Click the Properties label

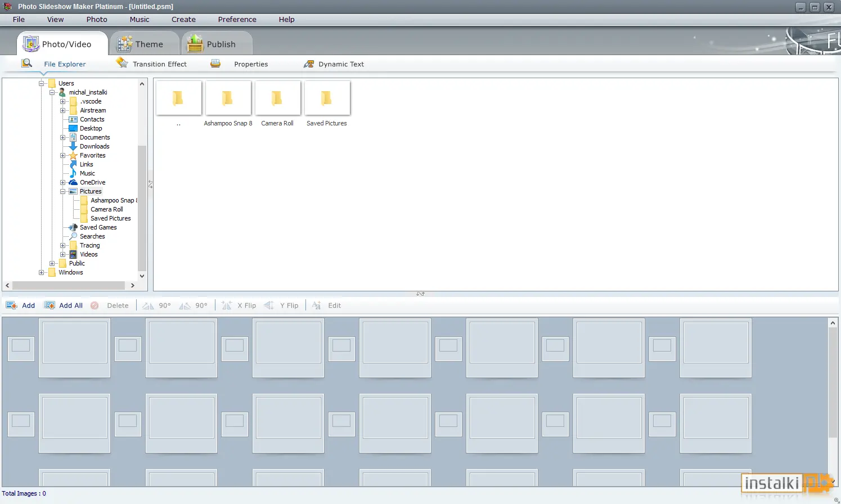(251, 64)
